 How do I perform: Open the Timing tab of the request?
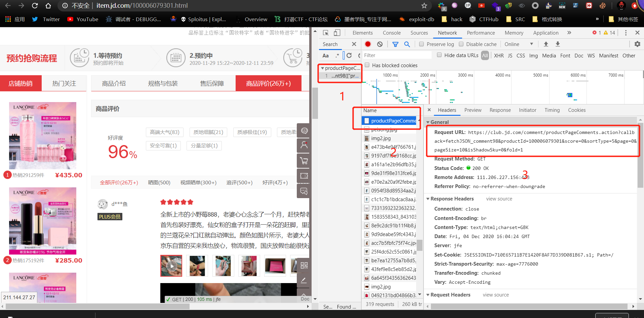pos(552,110)
